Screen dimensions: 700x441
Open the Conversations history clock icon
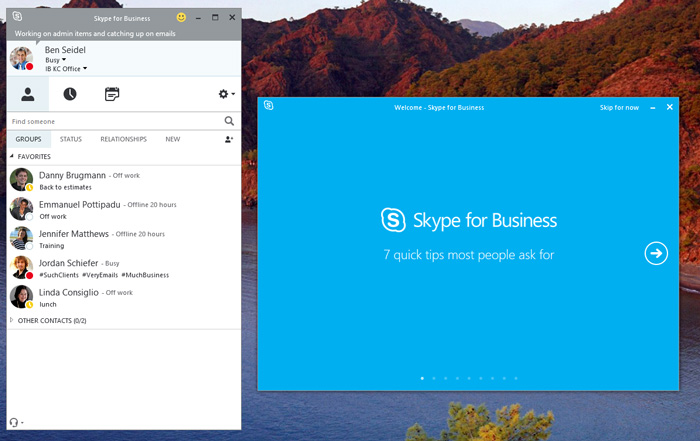click(x=70, y=94)
